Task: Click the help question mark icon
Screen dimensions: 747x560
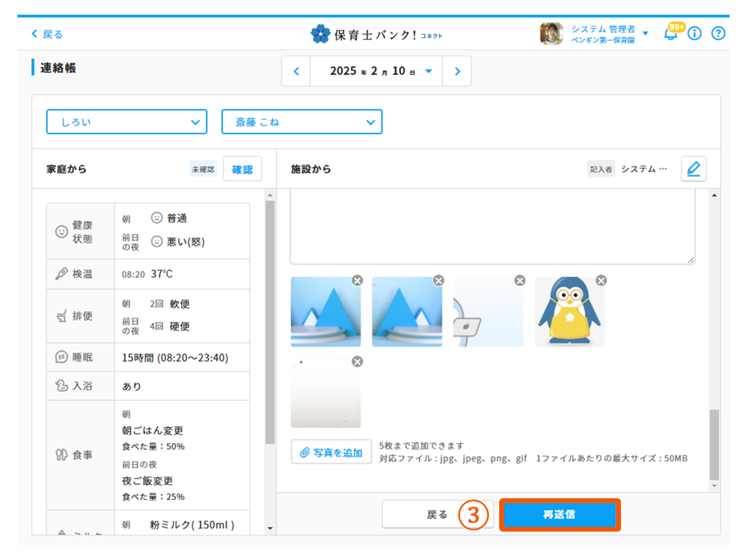Action: [x=718, y=34]
